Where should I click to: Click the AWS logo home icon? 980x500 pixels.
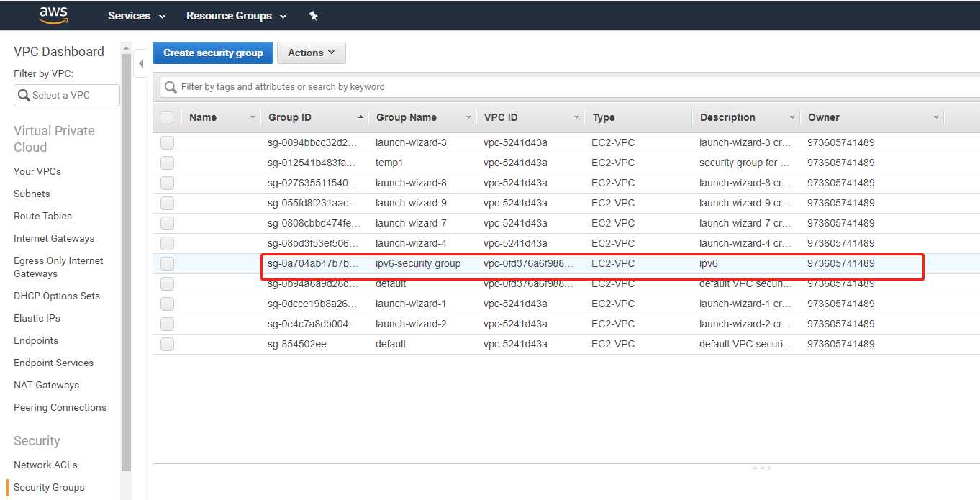coord(53,15)
